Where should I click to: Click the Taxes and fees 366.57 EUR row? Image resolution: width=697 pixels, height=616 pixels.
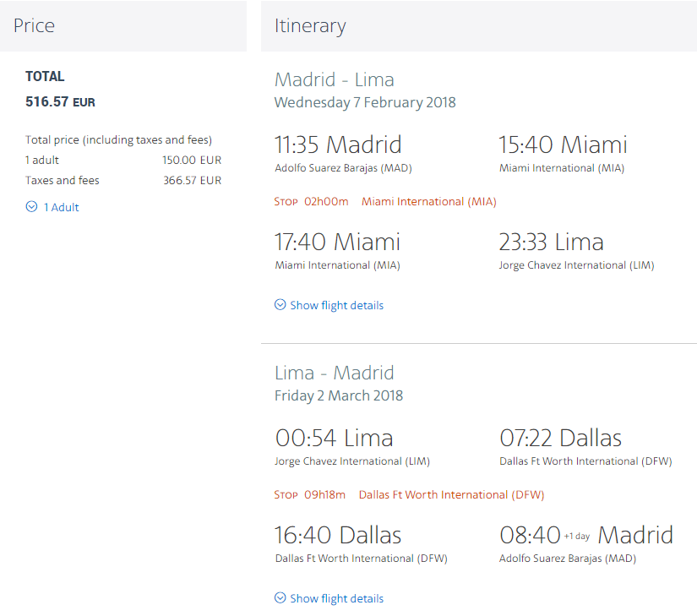pos(123,181)
